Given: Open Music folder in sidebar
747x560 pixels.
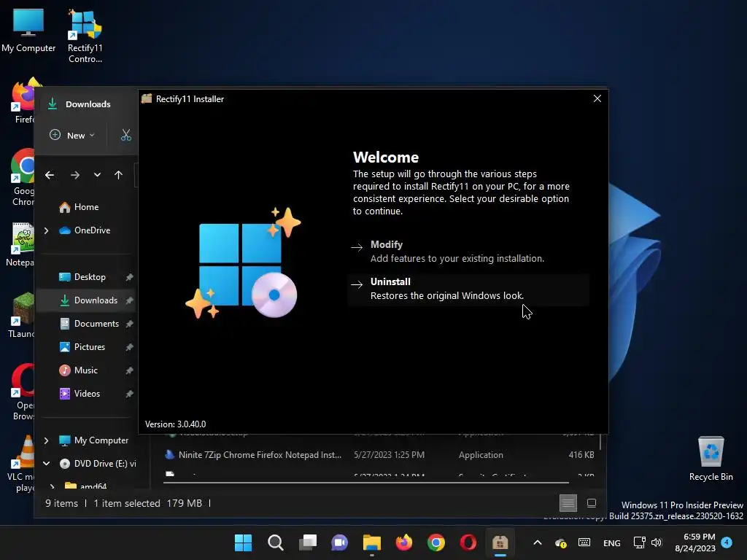Looking at the screenshot, I should pos(86,370).
